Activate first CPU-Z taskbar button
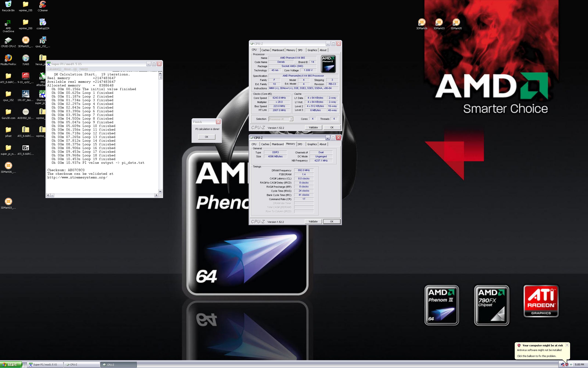588x368 pixels. 82,365
